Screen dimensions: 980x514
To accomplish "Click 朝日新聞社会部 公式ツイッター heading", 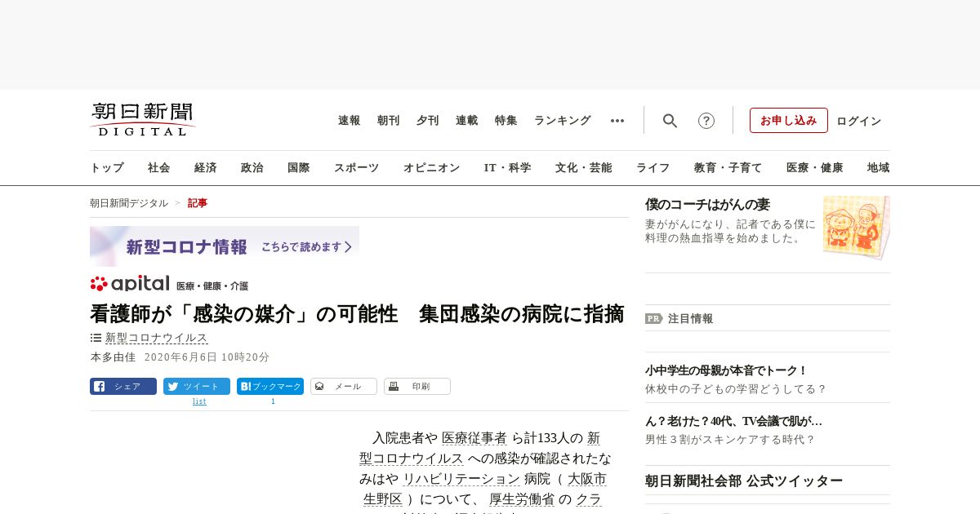I will click(x=744, y=481).
